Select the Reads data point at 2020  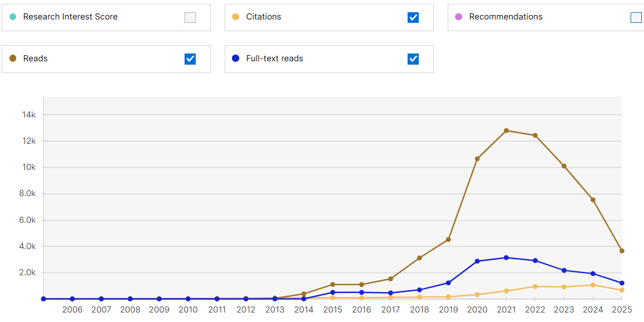click(477, 159)
